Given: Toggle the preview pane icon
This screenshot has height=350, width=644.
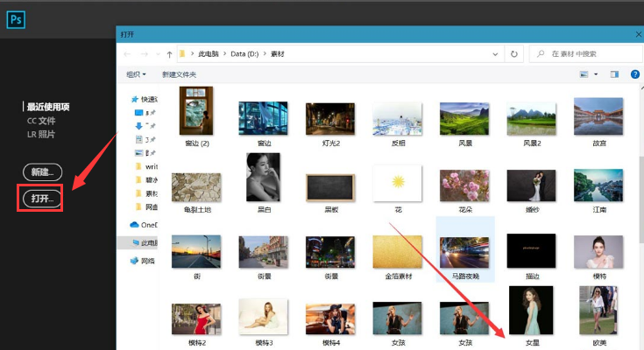Looking at the screenshot, I should [614, 75].
